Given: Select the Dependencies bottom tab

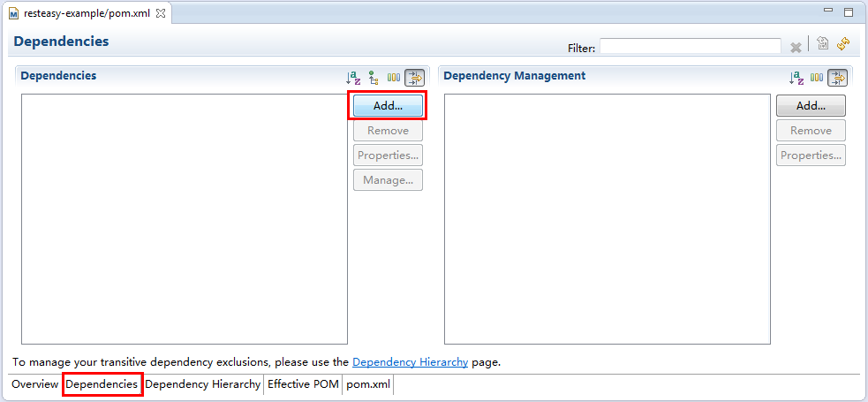Looking at the screenshot, I should (x=102, y=384).
